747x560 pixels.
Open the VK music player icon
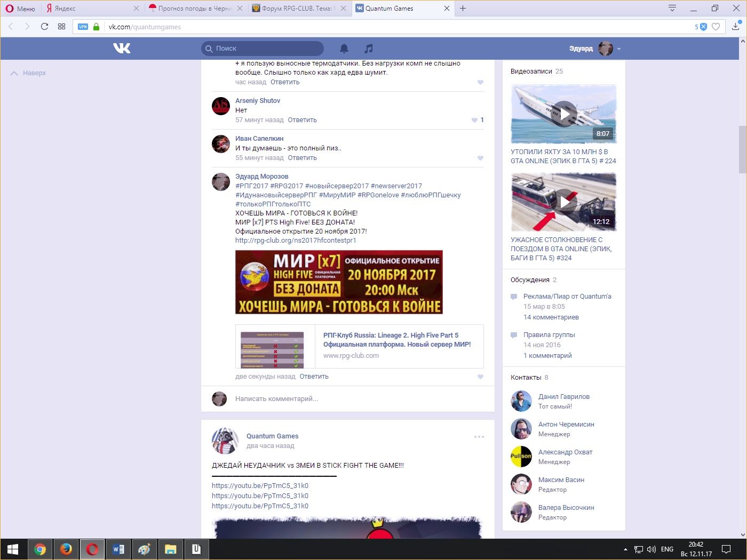368,49
